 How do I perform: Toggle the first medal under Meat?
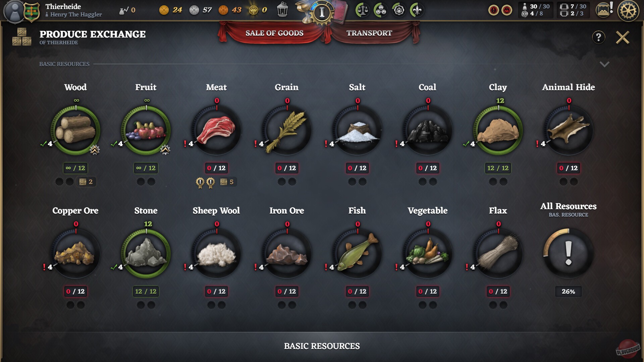pos(200,182)
